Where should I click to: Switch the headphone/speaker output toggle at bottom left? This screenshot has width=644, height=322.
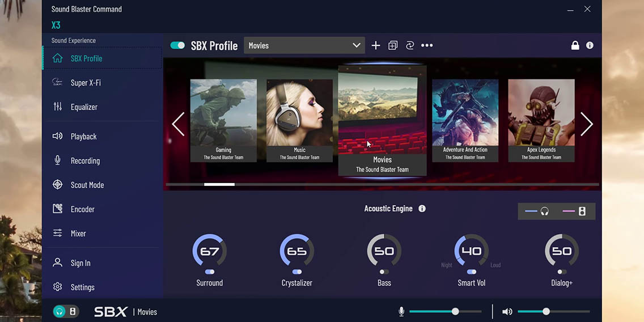pos(66,311)
